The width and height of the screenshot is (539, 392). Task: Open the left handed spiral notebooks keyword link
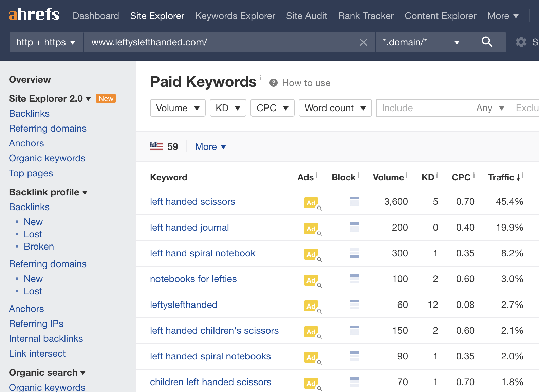coord(210,356)
